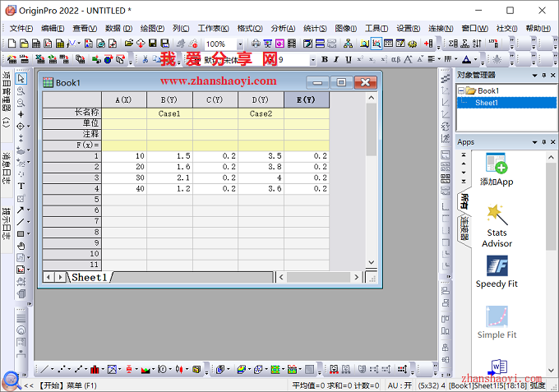559x392 pixels.
Task: Open the font color dropdown arrow
Action: pyautogui.click(x=475, y=59)
